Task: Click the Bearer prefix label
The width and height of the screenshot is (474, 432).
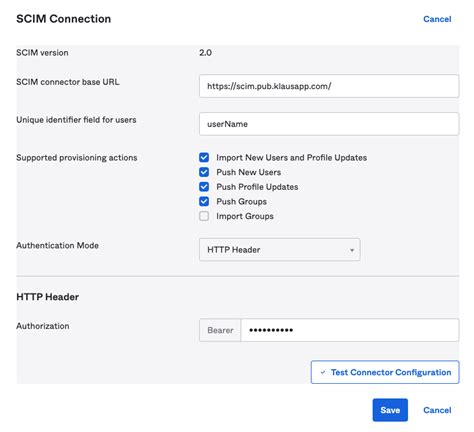Action: click(x=220, y=330)
